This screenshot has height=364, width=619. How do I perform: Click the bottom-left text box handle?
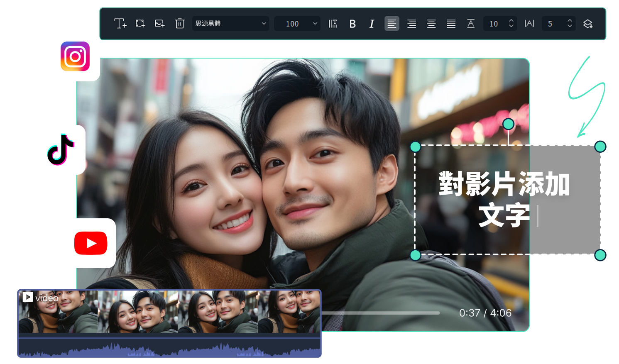[x=415, y=255]
